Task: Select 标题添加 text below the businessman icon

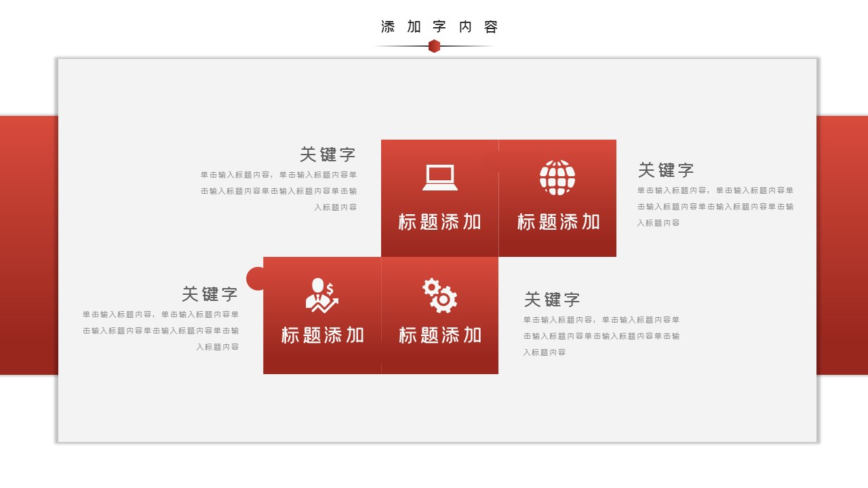Action: tap(323, 335)
